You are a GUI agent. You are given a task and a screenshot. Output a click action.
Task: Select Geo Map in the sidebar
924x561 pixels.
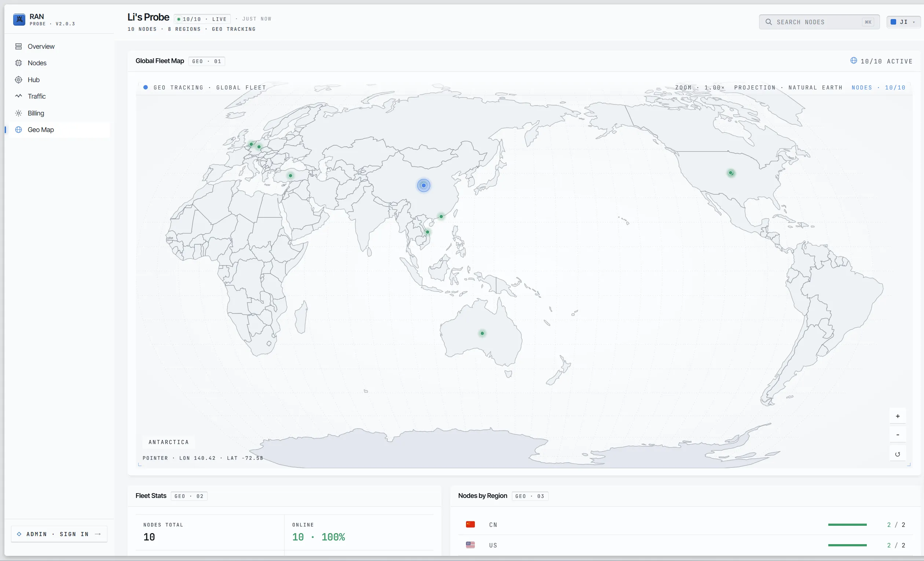click(59, 130)
